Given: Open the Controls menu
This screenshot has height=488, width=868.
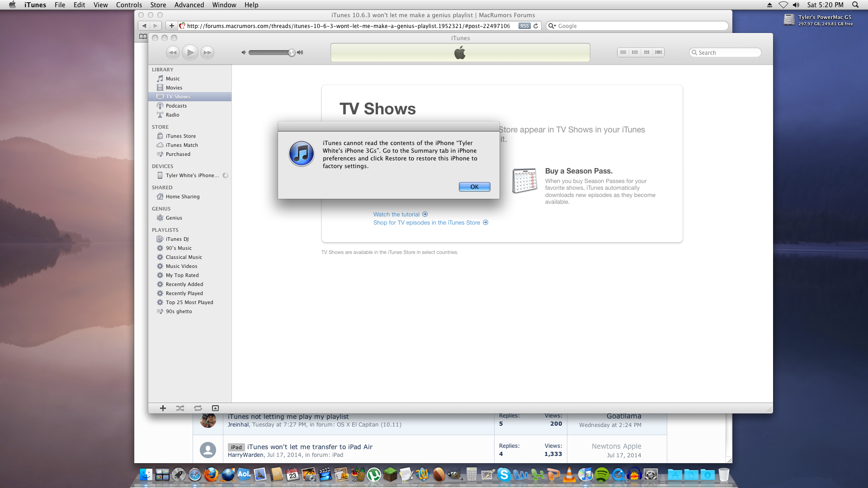Looking at the screenshot, I should pos(129,5).
